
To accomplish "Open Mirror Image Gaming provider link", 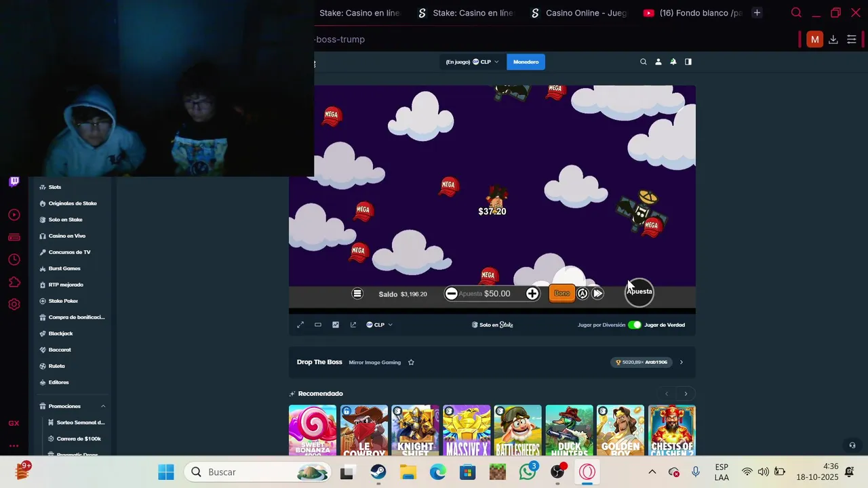I will click(374, 362).
